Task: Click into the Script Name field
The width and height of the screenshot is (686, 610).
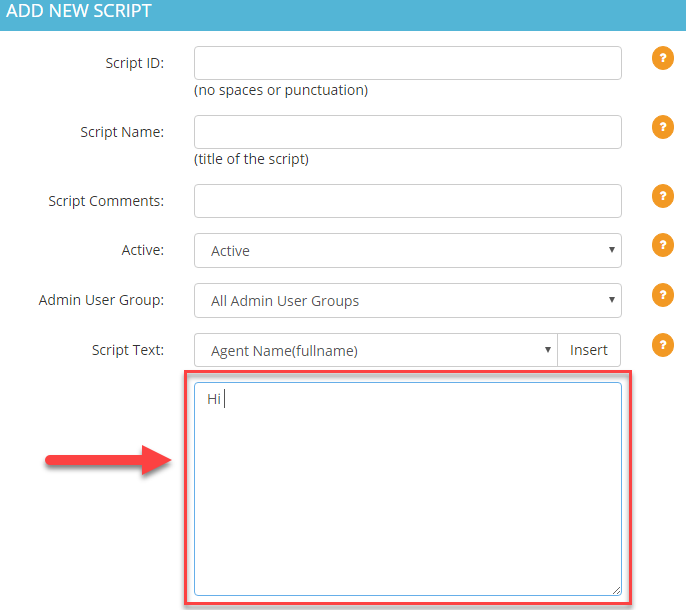Action: point(408,132)
